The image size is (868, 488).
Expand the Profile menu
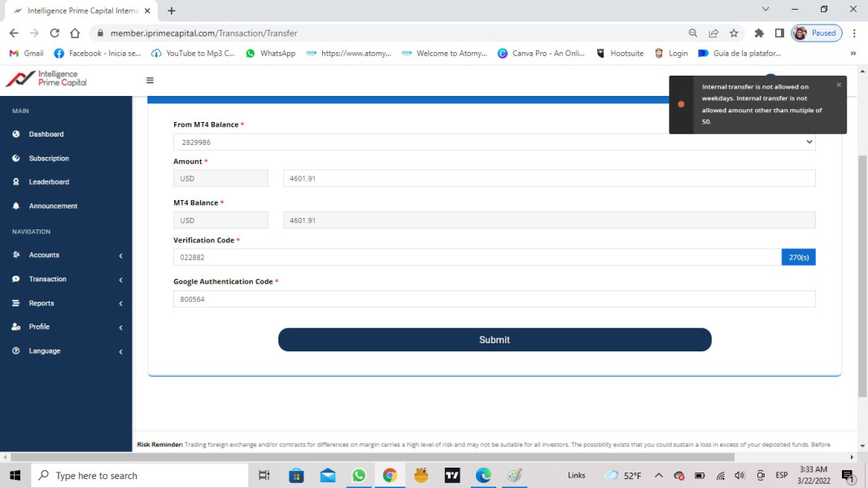coord(66,327)
